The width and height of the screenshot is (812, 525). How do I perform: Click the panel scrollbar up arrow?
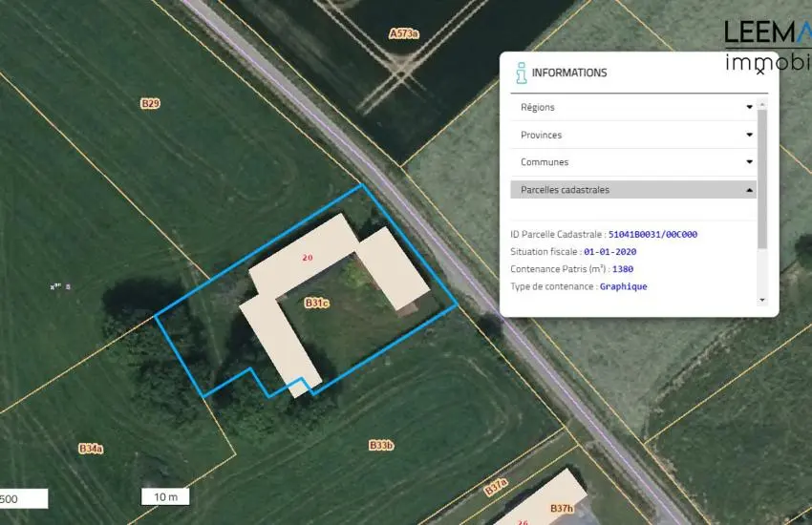761,103
